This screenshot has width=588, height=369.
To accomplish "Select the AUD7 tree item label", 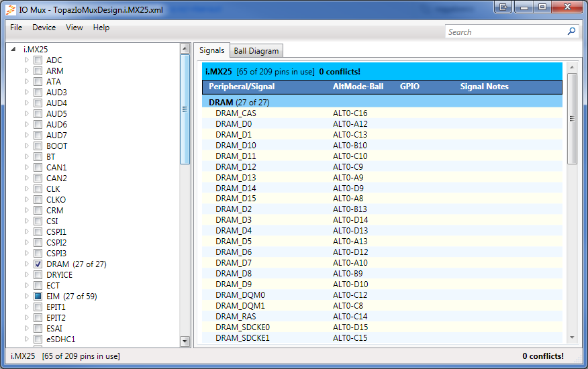I will 56,135.
